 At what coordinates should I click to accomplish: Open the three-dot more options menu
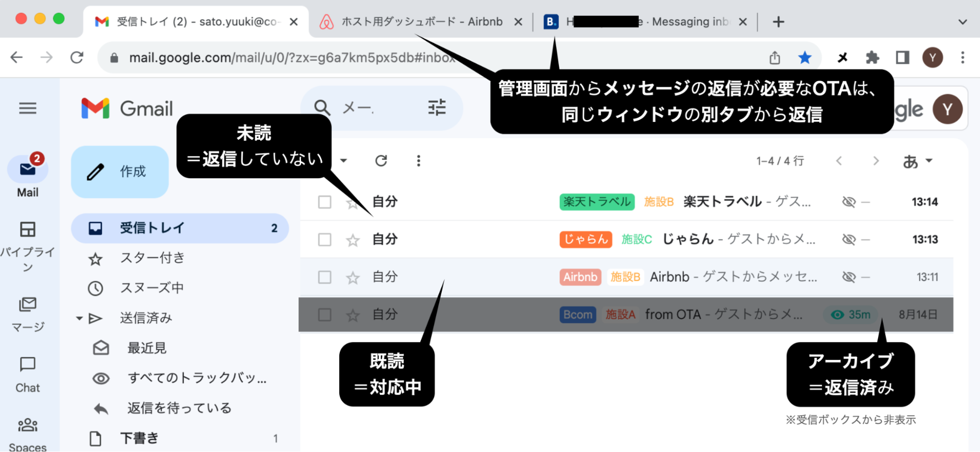418,161
